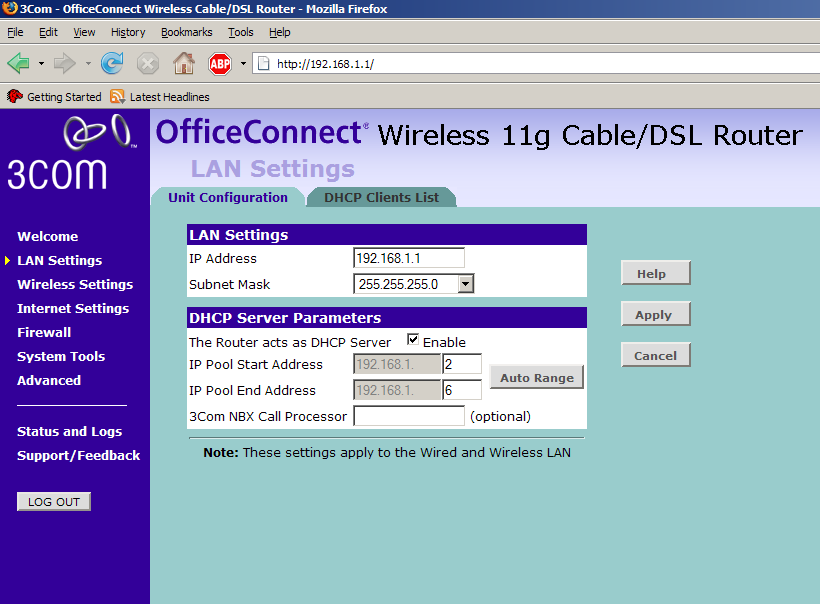Open LAN Settings in the sidebar

60,260
